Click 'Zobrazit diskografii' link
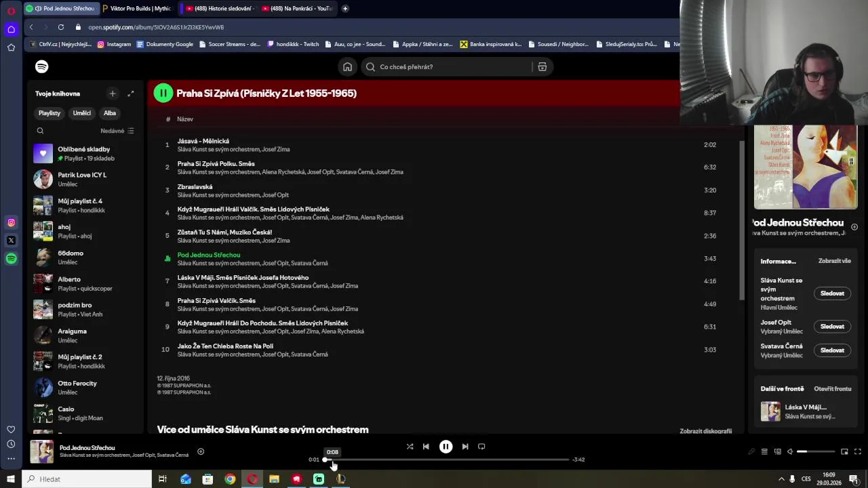 tap(705, 431)
